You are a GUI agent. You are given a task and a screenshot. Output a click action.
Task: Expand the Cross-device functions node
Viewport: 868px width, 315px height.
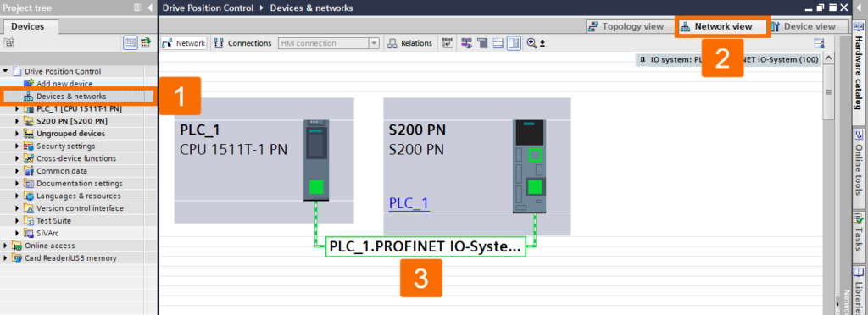click(17, 158)
